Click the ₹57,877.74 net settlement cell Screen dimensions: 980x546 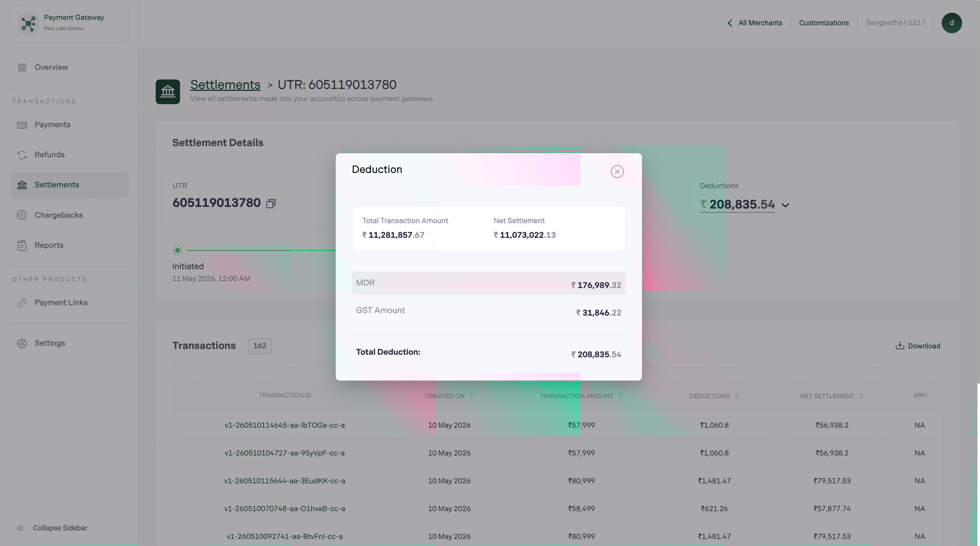832,509
